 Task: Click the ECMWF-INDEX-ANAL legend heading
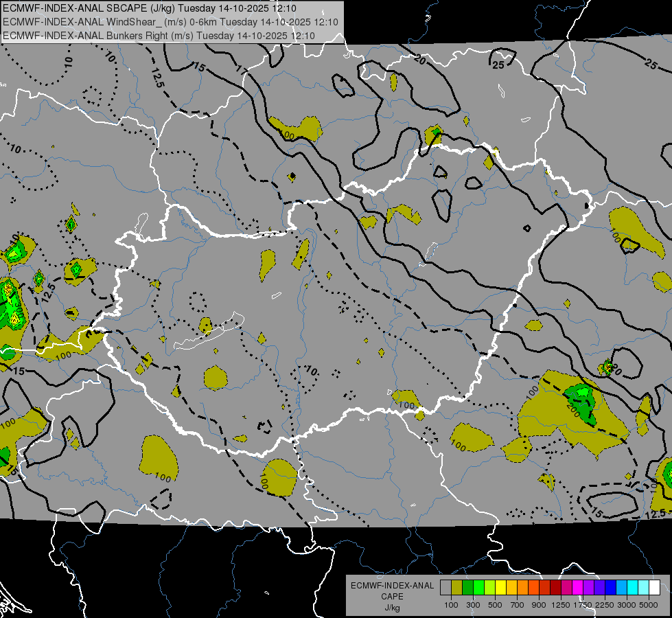click(392, 586)
